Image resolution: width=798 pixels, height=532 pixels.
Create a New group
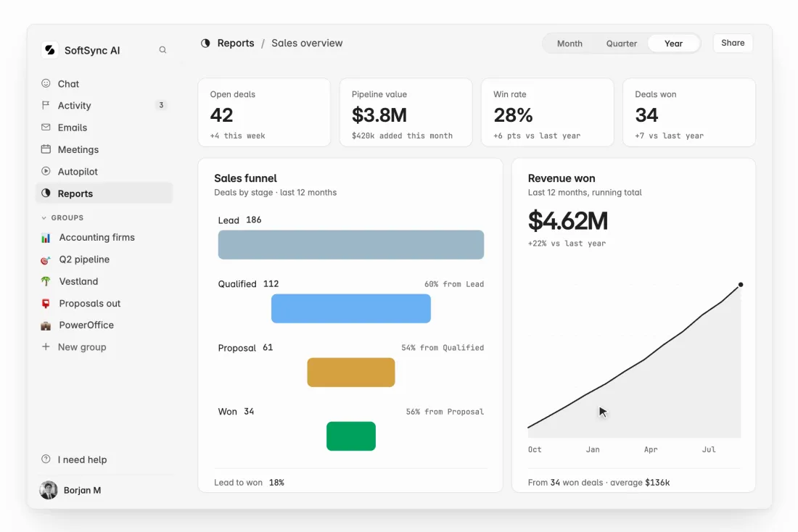click(104, 347)
